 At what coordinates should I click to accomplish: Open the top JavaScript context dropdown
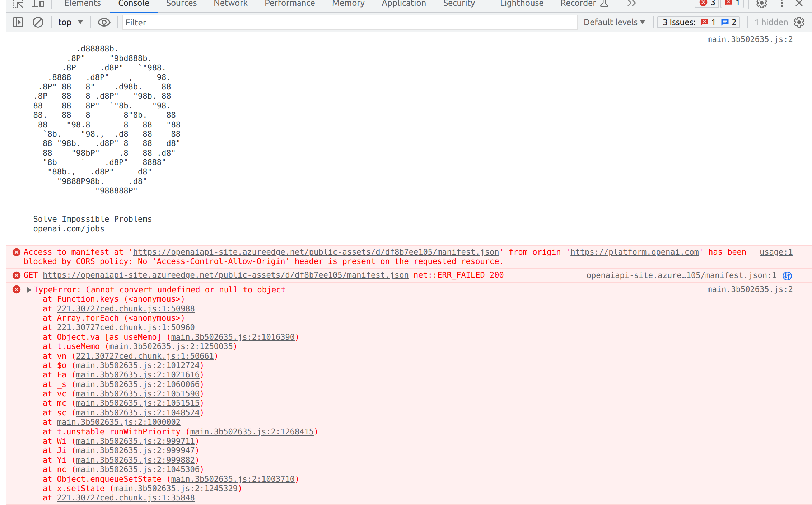[70, 22]
